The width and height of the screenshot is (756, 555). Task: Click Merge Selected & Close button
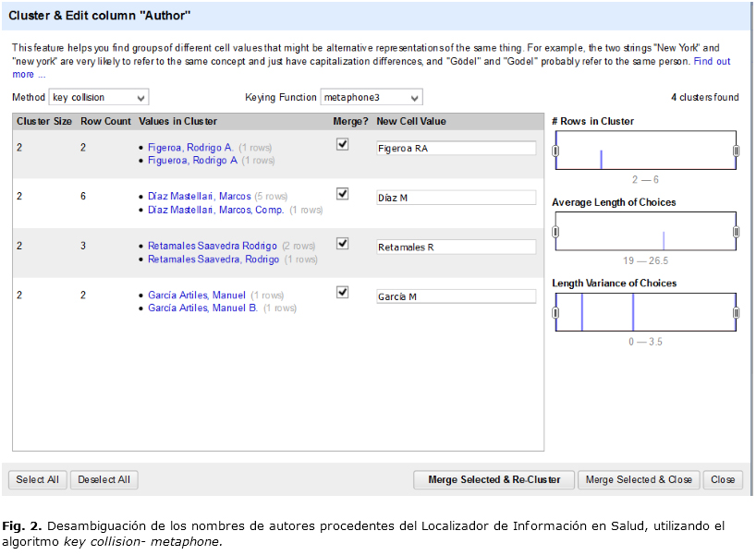(639, 479)
